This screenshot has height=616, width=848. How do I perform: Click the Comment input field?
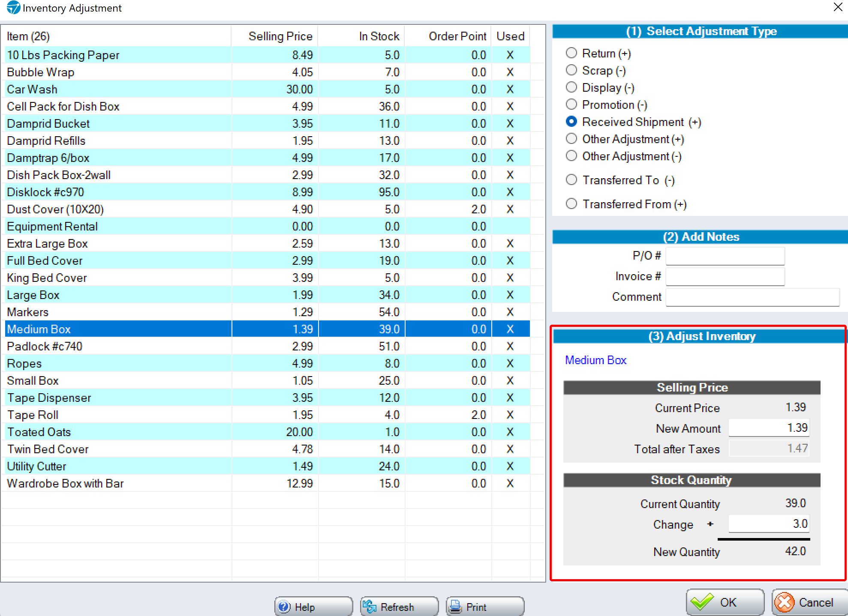tap(752, 297)
